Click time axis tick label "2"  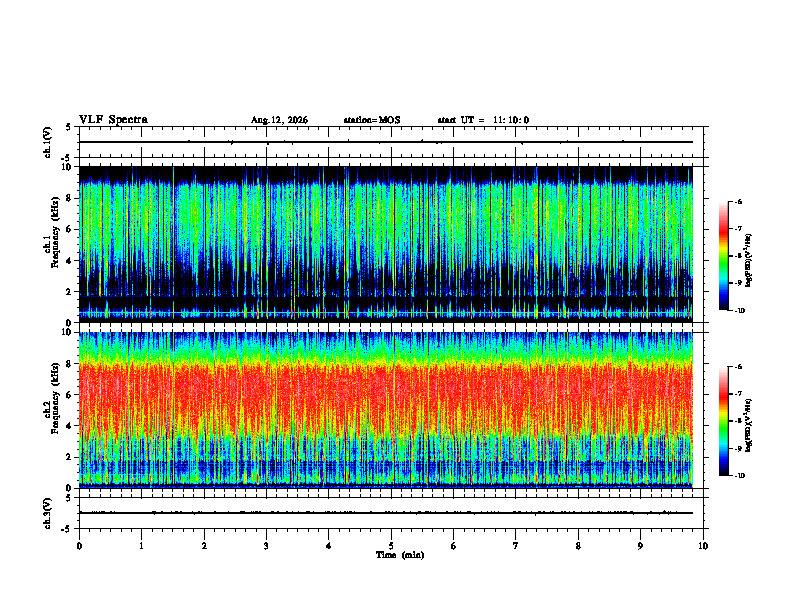click(x=204, y=546)
